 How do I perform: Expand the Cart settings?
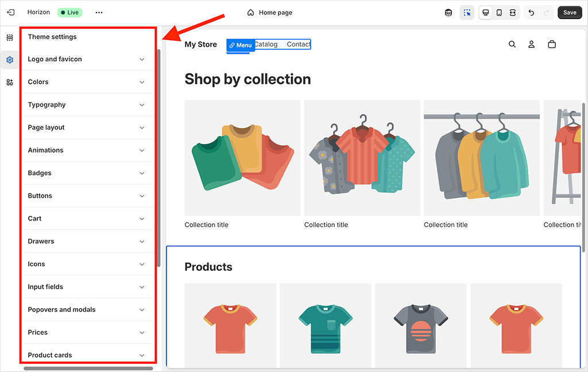[x=88, y=219]
